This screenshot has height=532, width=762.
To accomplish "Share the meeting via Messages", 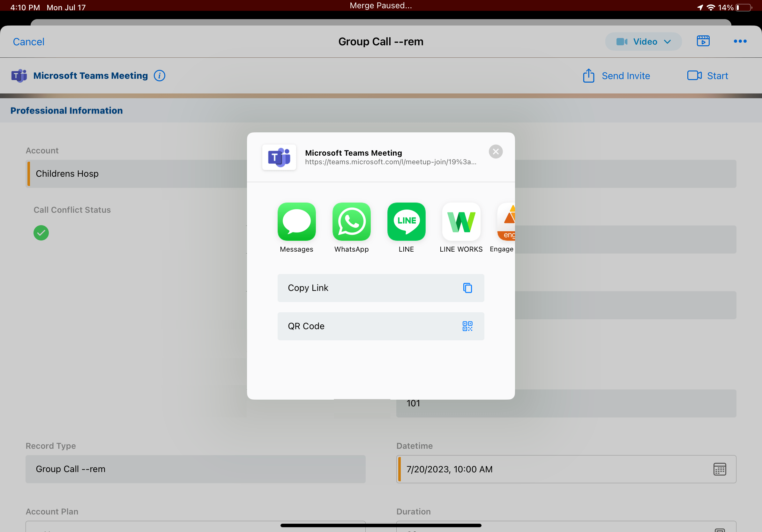I will point(296,222).
